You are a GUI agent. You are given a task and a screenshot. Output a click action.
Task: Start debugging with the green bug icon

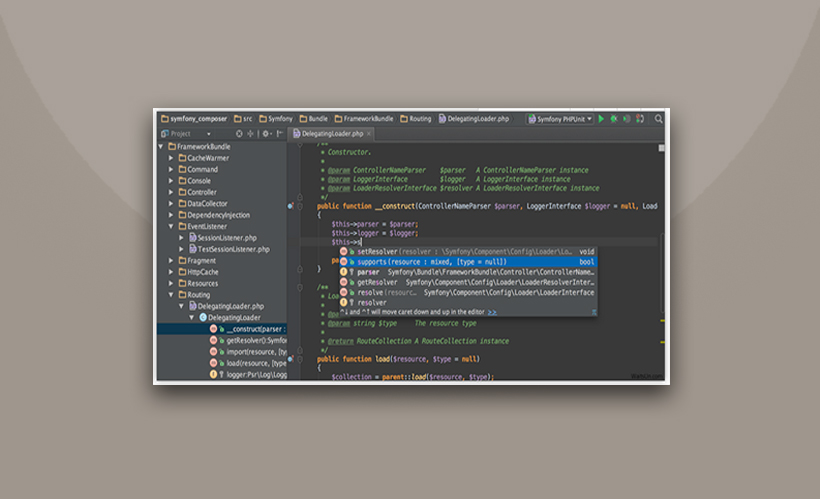click(614, 119)
